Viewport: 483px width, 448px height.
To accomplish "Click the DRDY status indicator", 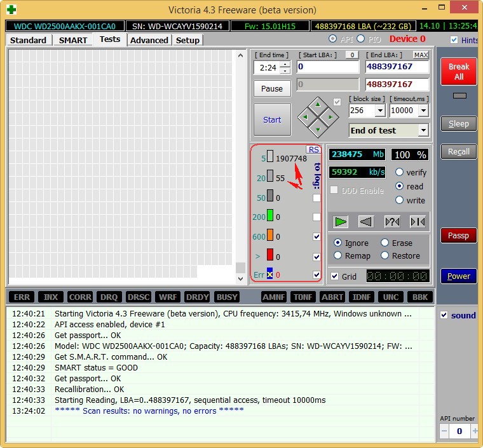I will coord(197,297).
